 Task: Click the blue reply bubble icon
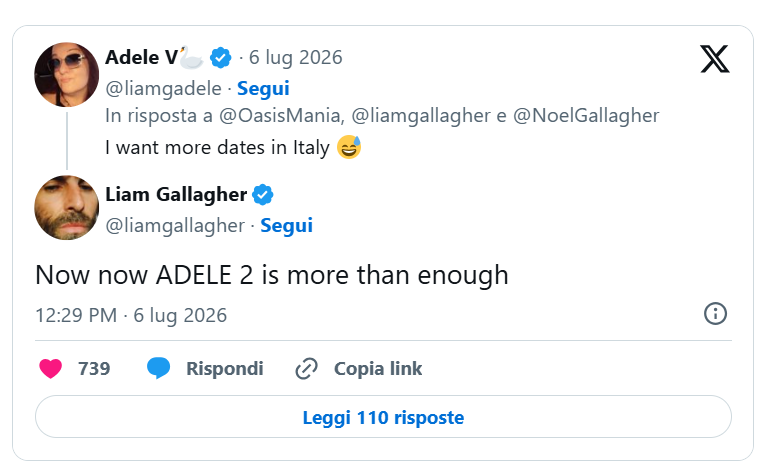coord(158,368)
